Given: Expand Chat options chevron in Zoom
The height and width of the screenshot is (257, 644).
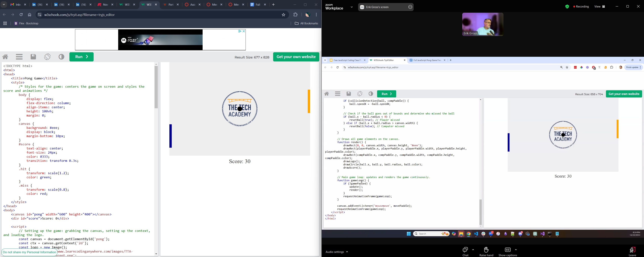Looking at the screenshot, I should [x=473, y=250].
